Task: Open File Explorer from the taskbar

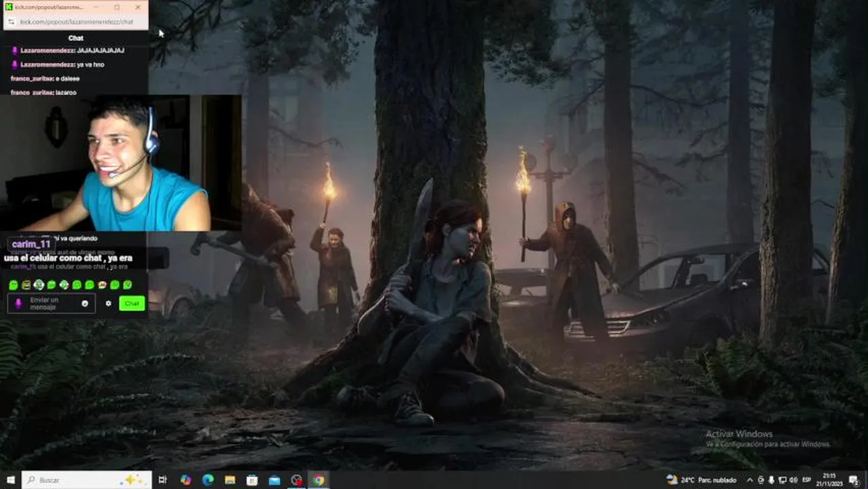Action: coord(230,480)
